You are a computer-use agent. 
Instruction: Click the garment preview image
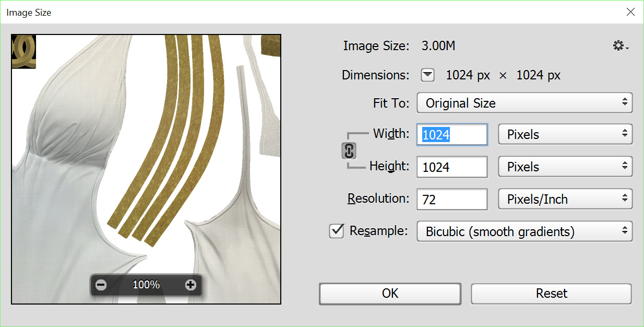point(146,157)
